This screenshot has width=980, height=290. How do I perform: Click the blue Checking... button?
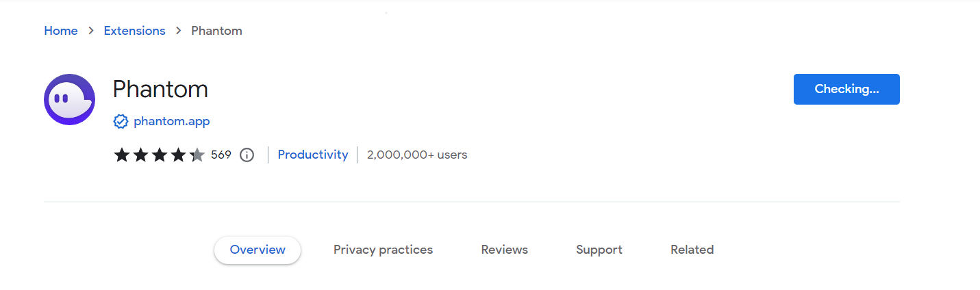[x=846, y=89]
